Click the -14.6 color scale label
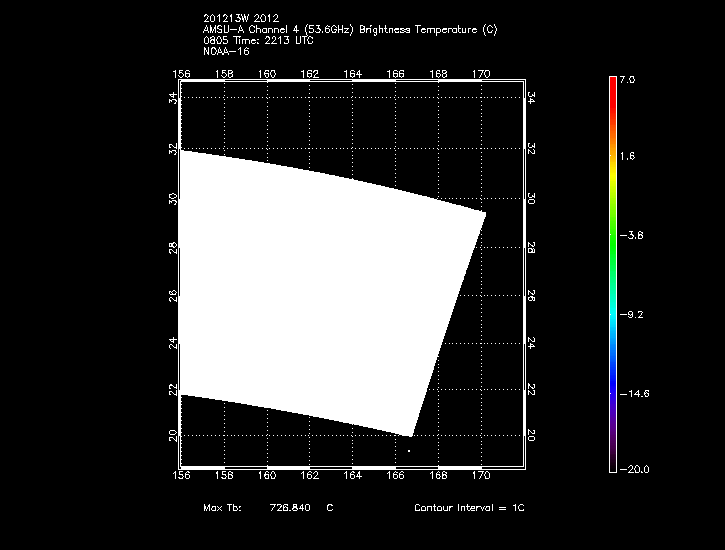This screenshot has height=550, width=725. pos(633,394)
